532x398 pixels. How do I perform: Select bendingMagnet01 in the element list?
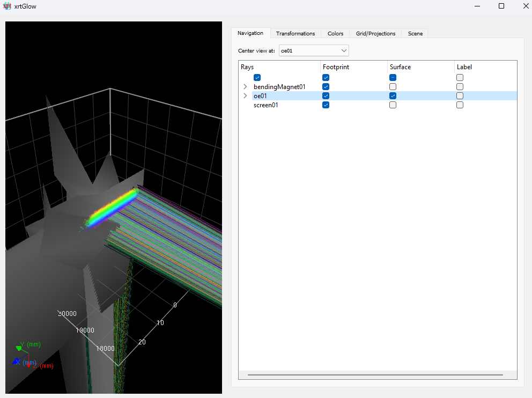279,86
